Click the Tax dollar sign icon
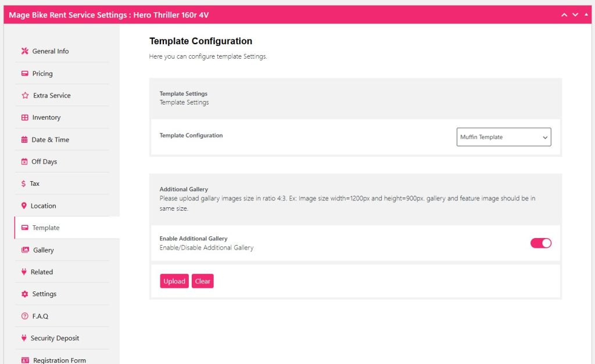Image resolution: width=595 pixels, height=364 pixels. point(23,183)
